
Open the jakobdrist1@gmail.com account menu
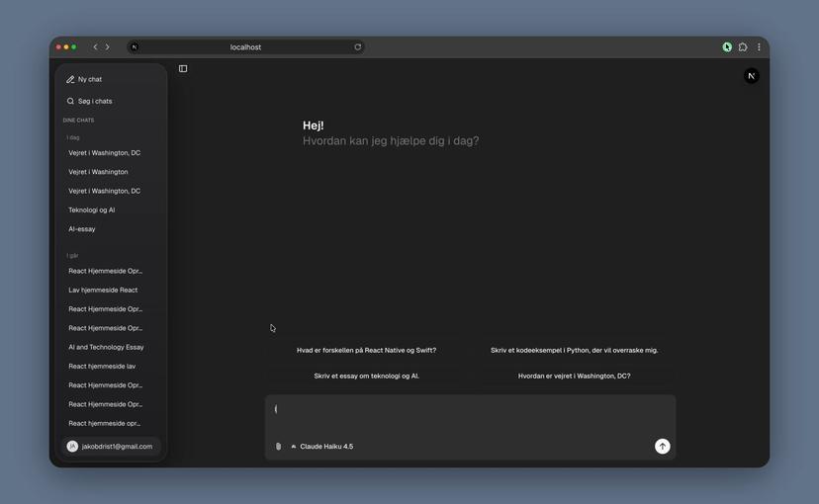point(110,447)
